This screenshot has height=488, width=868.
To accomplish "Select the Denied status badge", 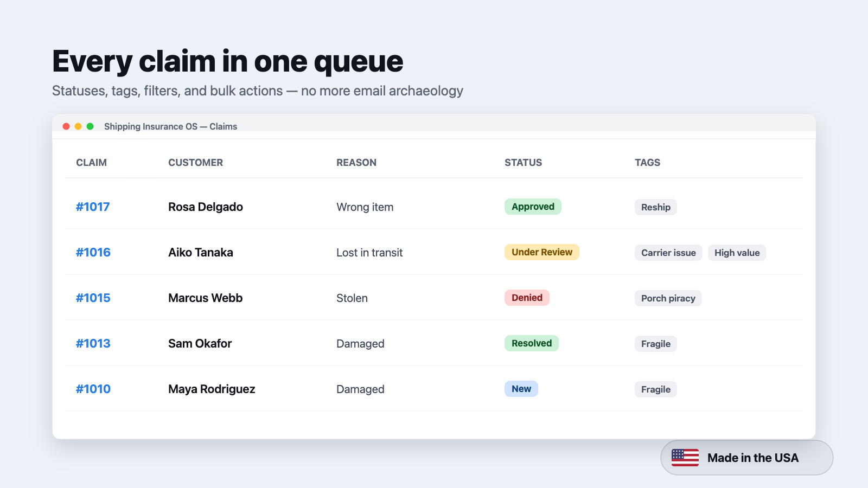I will (x=527, y=298).
